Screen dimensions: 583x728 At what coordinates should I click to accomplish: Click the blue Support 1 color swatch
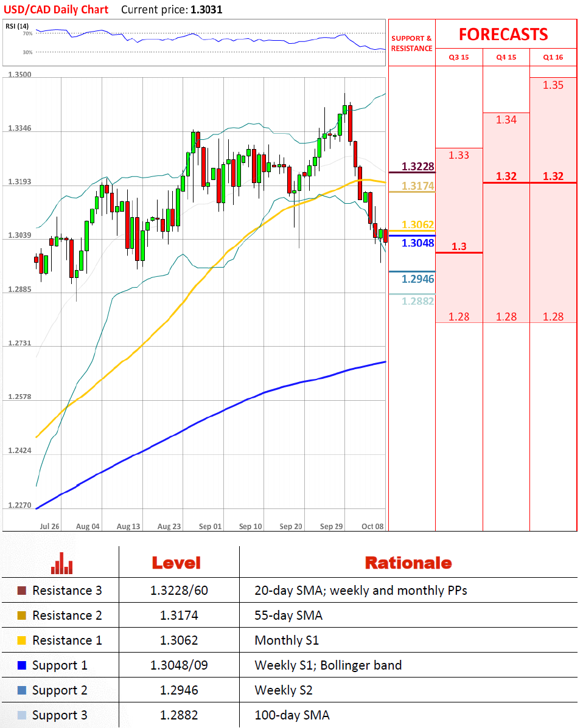pos(22,665)
